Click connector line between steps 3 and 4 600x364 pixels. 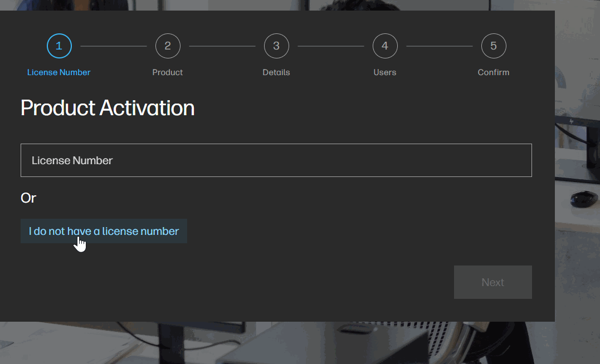pyautogui.click(x=331, y=46)
